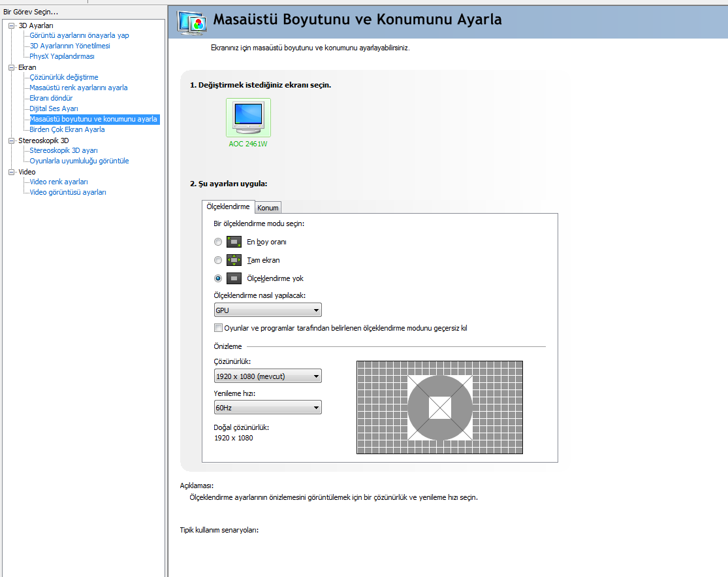
Task: Click the scaling preview test pattern
Action: (439, 408)
